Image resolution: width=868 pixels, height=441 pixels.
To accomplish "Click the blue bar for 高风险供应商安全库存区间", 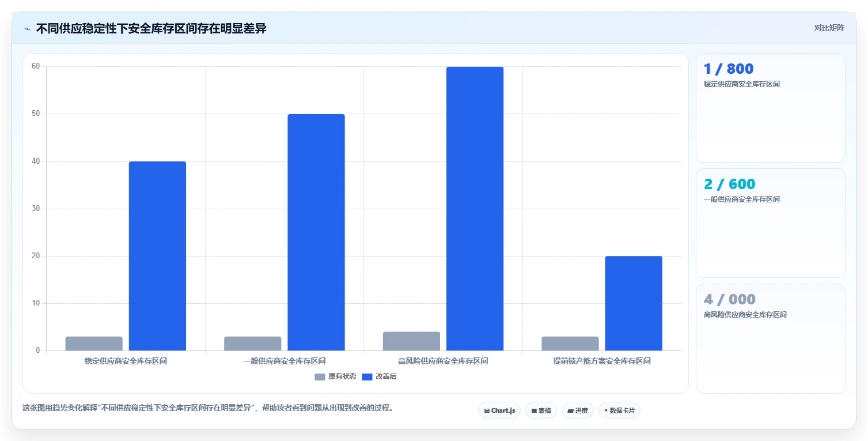I will (x=475, y=209).
